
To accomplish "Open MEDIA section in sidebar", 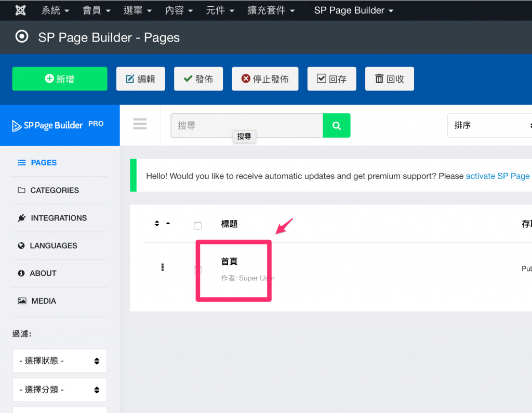I will tap(44, 301).
